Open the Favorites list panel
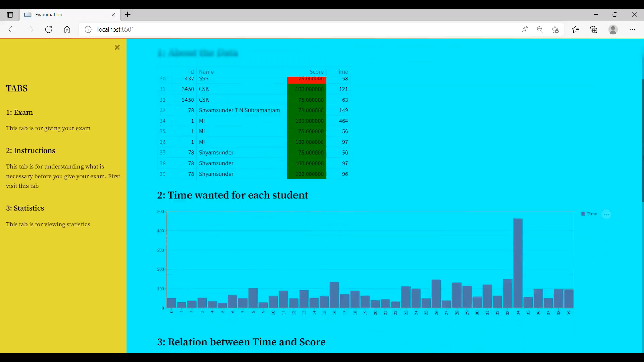Image resolution: width=644 pixels, height=362 pixels. click(x=576, y=29)
